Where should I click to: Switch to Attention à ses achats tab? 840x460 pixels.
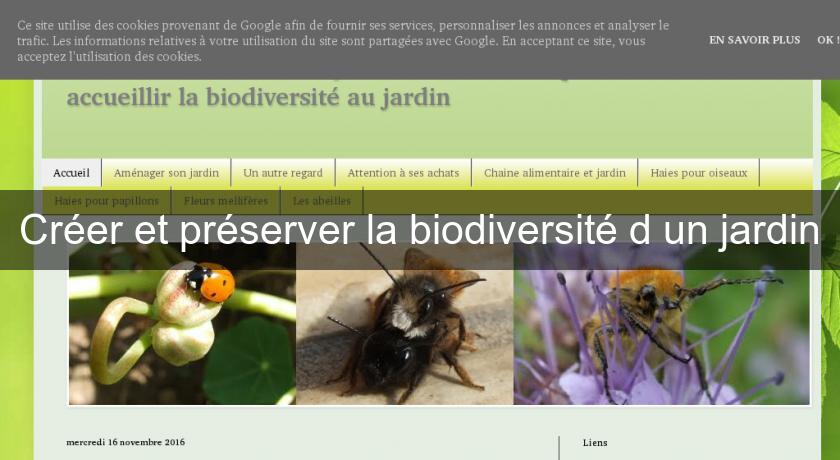pos(403,173)
